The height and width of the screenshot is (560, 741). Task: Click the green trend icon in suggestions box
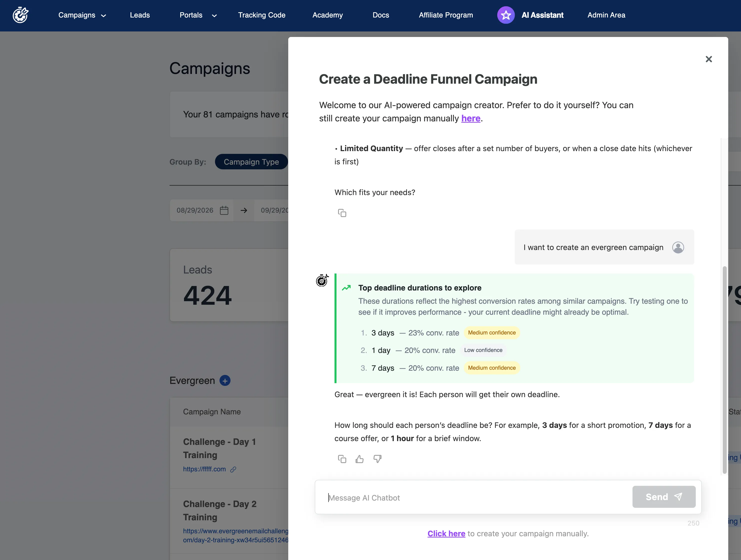click(346, 287)
